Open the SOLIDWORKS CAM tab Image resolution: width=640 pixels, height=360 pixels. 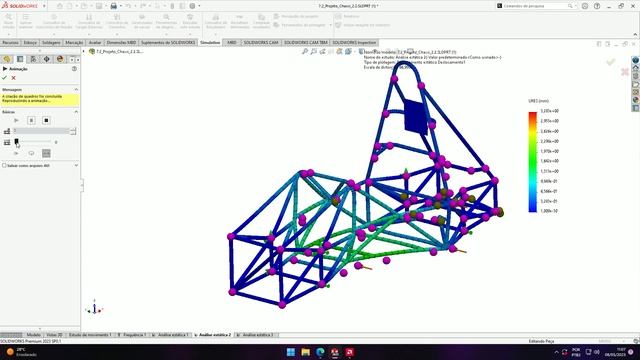click(261, 42)
